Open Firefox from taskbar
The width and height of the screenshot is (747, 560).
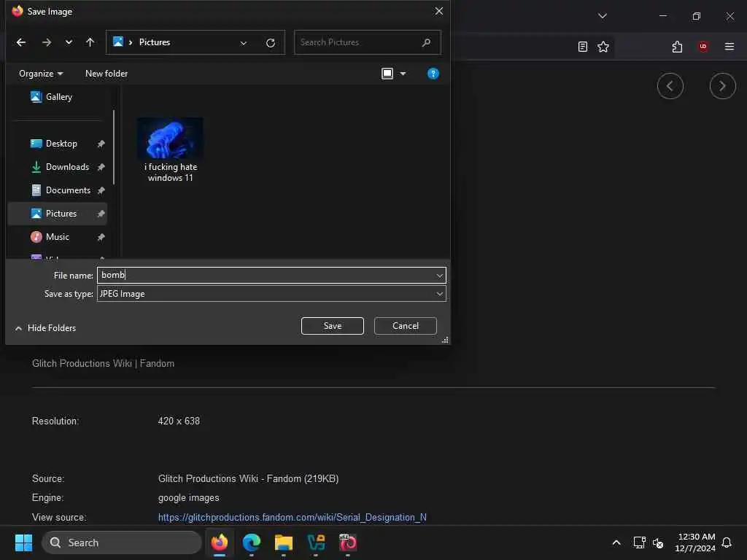220,542
